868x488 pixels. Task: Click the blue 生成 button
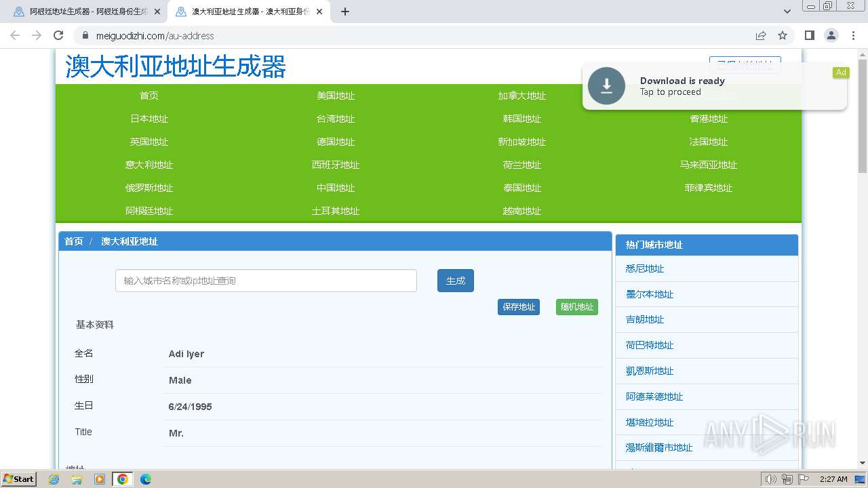tap(456, 281)
